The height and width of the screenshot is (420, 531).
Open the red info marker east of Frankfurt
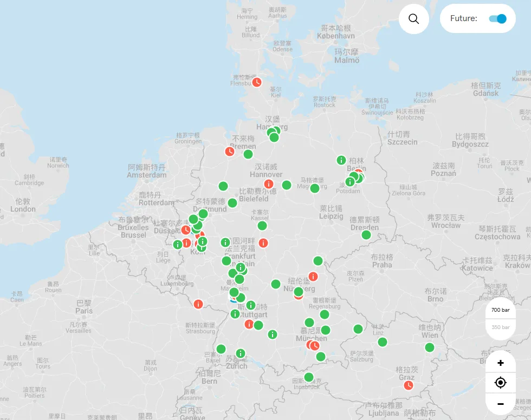(x=263, y=243)
